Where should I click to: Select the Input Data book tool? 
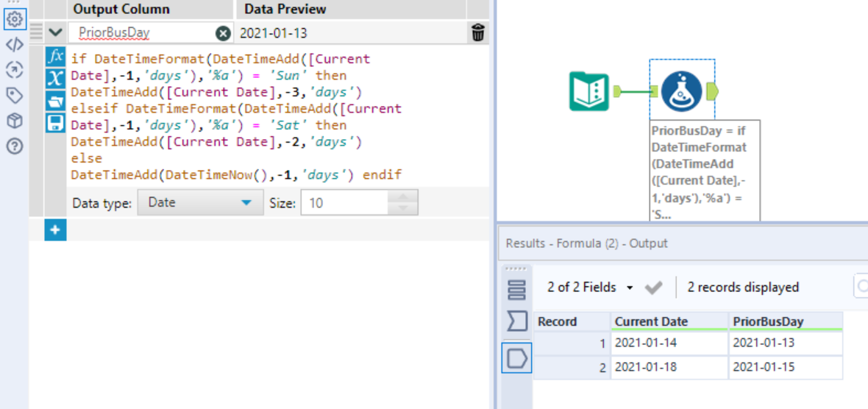(x=589, y=91)
